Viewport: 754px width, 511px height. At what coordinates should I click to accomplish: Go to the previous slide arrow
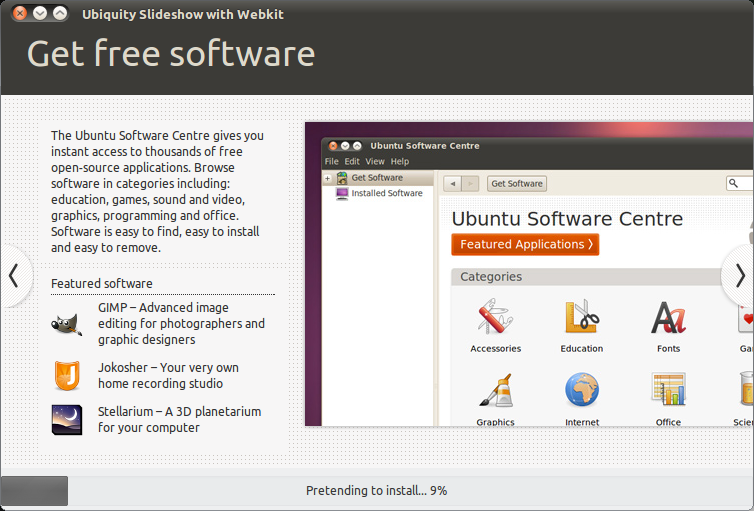click(13, 276)
